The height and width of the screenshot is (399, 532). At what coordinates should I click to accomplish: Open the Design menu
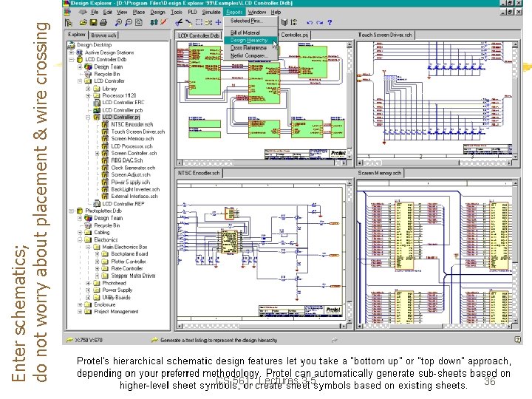pyautogui.click(x=157, y=12)
